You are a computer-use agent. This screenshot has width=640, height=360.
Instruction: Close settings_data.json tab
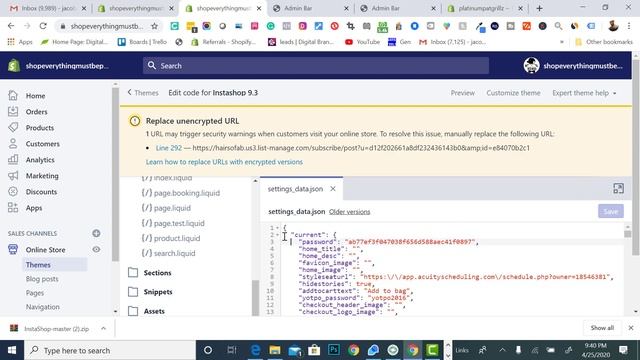click(x=333, y=189)
